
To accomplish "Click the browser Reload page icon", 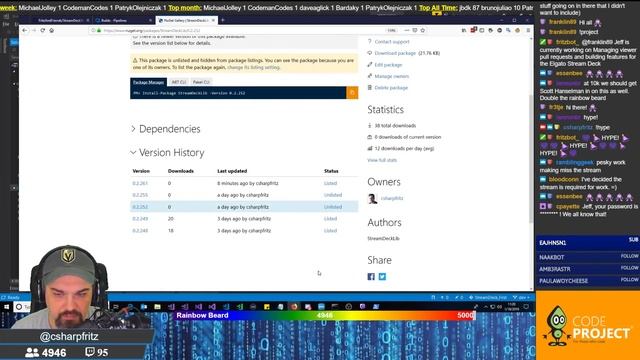I will point(42,30).
